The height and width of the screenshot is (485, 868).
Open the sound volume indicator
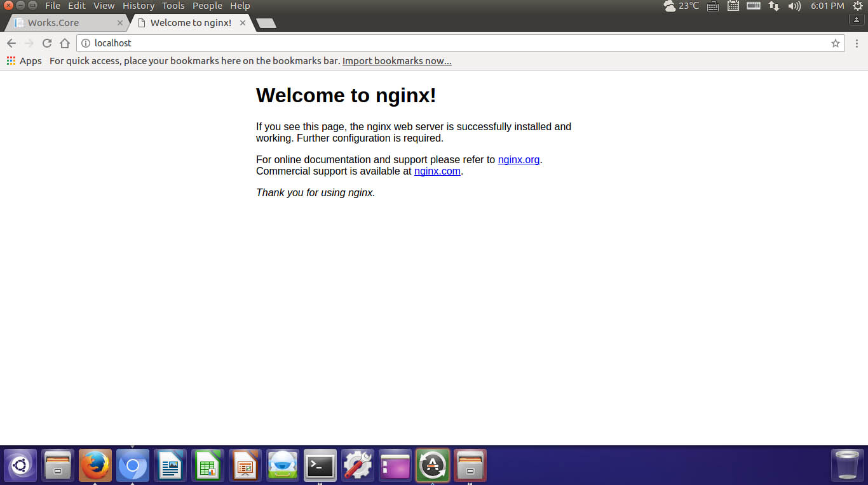[x=794, y=6]
